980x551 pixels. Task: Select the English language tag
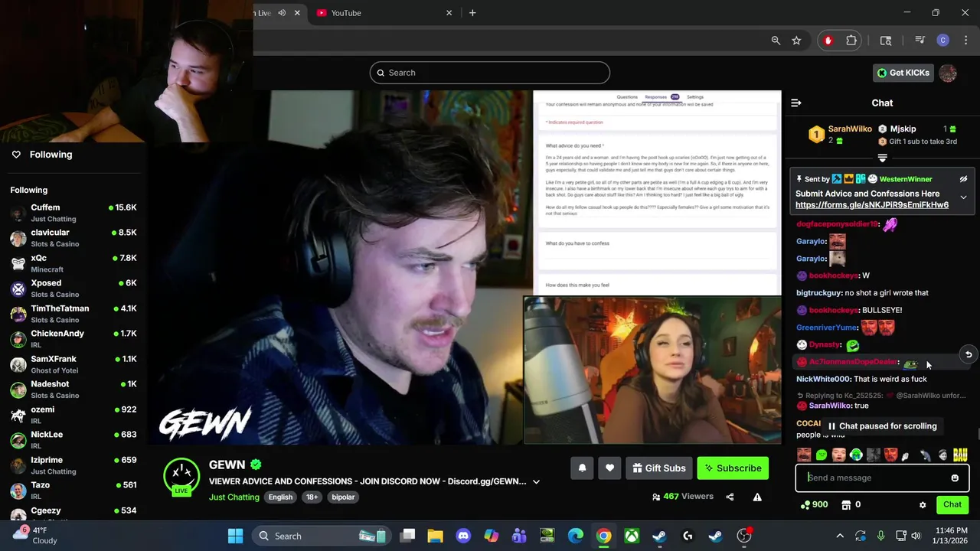280,497
